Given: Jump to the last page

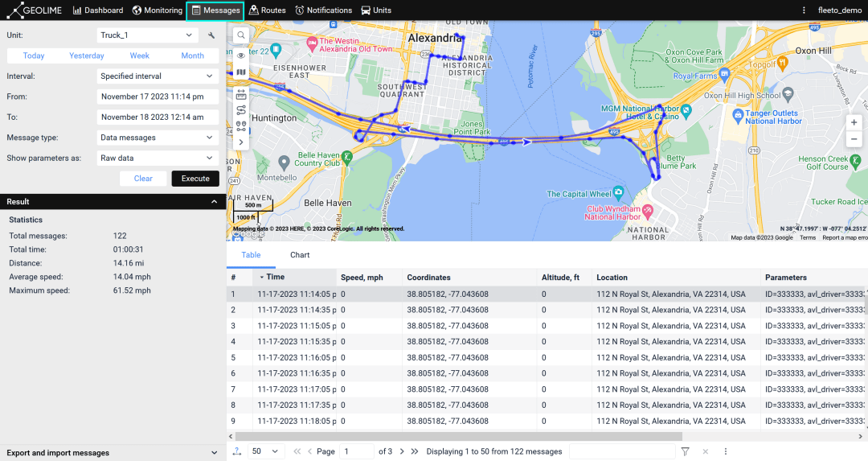Looking at the screenshot, I should 415,451.
